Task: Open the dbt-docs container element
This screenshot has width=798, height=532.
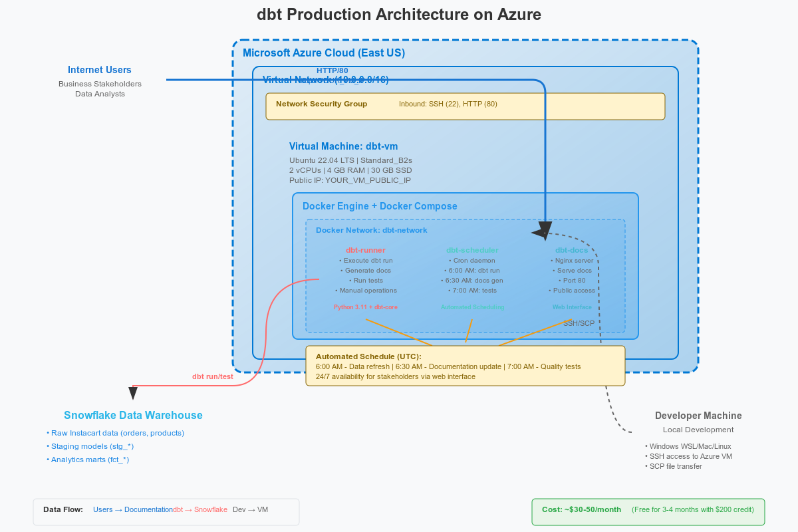Action: click(x=572, y=249)
